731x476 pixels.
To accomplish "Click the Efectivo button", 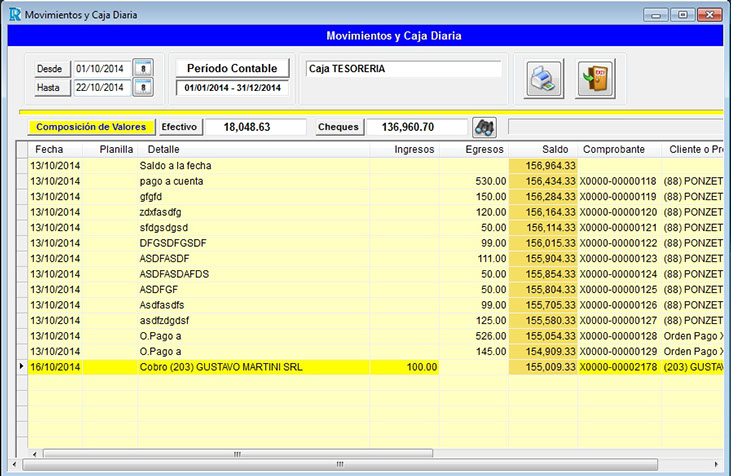I will click(x=179, y=127).
